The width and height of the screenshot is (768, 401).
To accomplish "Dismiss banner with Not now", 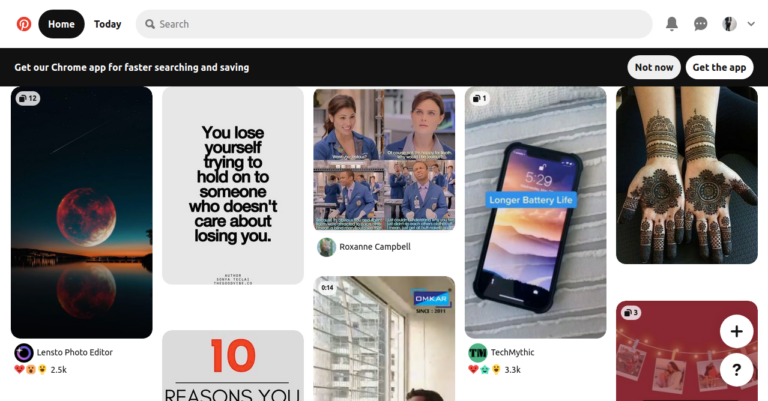I will tap(654, 67).
